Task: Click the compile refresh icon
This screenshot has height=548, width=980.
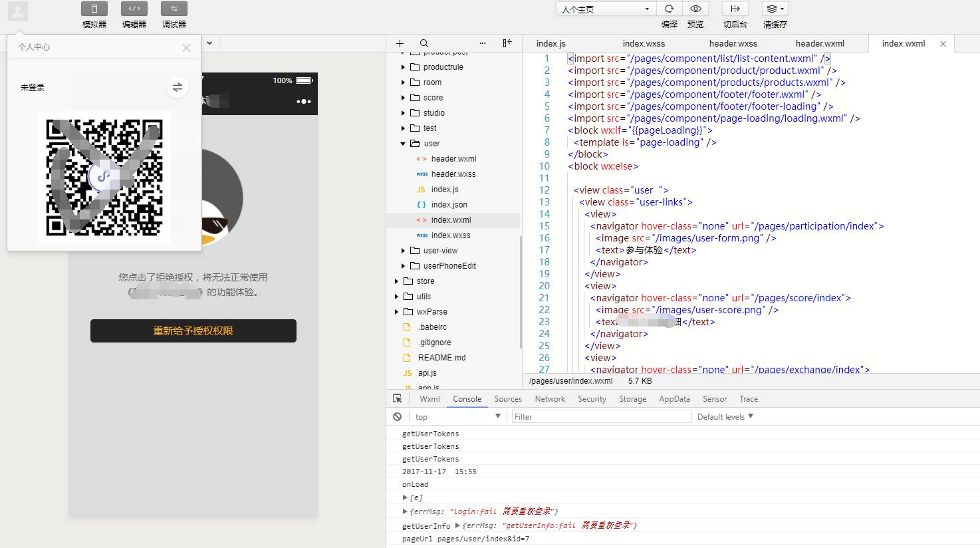Action: point(669,9)
